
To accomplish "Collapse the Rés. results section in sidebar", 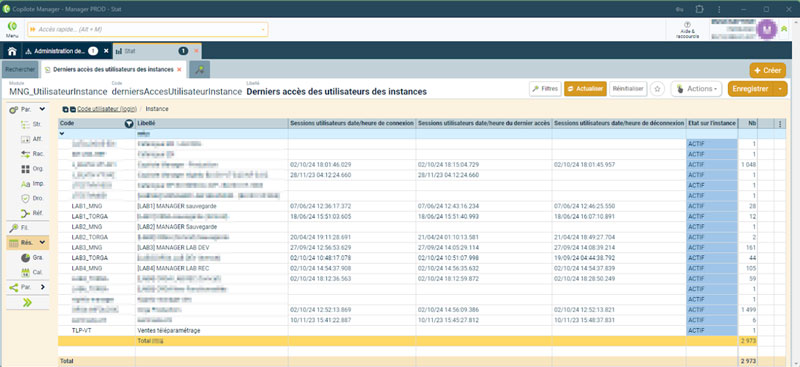I will (x=42, y=242).
